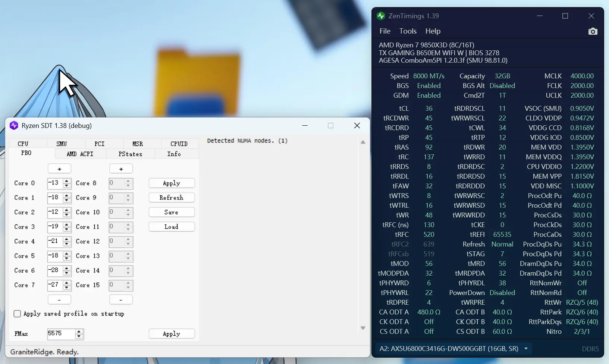The height and width of the screenshot is (364, 609).
Task: Click the MCLK value 4000.00
Action: (x=582, y=76)
